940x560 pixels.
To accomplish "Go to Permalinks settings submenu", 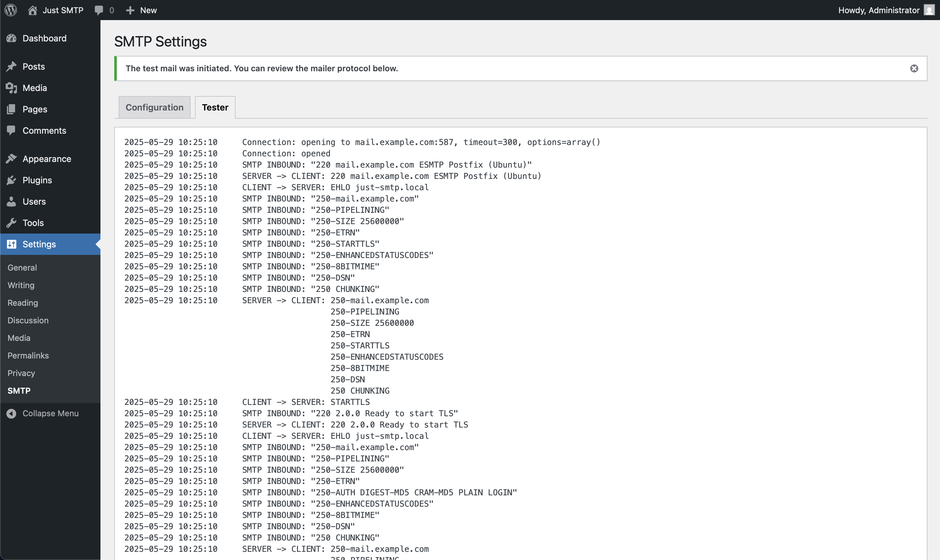I will (28, 355).
